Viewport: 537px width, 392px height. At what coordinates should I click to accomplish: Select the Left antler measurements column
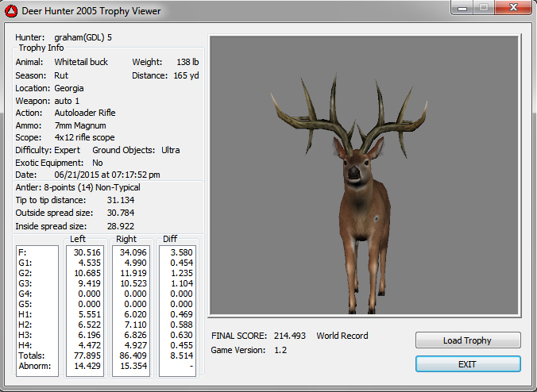84,310
